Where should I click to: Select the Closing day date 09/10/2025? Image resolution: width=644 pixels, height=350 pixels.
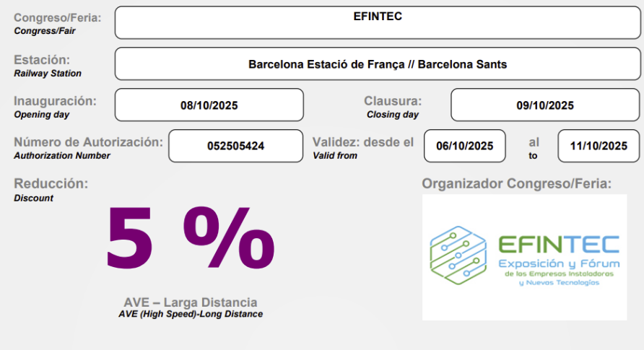coord(545,105)
